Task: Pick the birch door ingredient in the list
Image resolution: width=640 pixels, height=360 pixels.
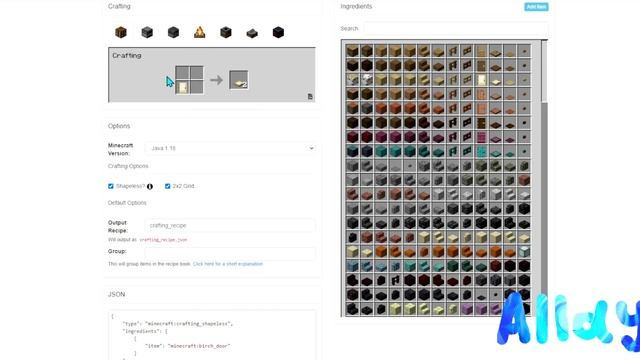Action: tap(481, 80)
